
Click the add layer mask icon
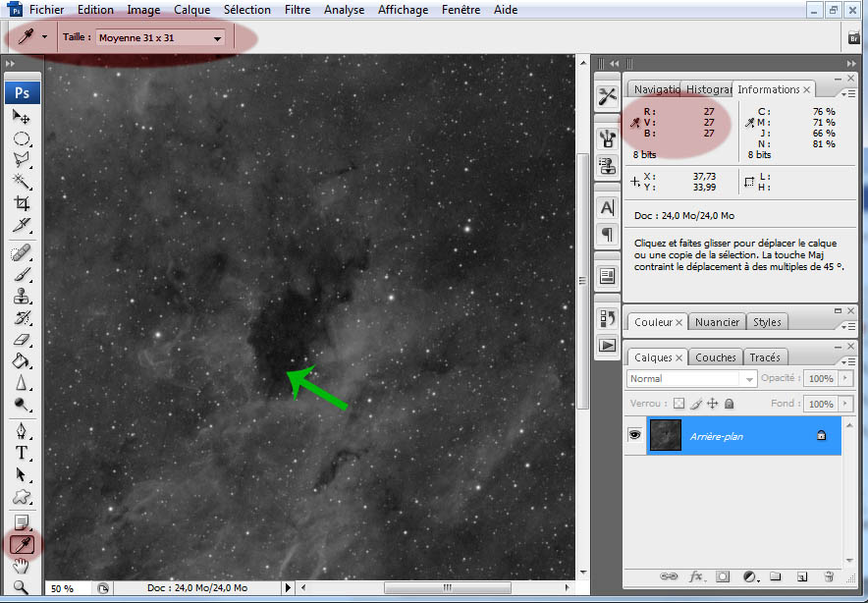tap(723, 576)
